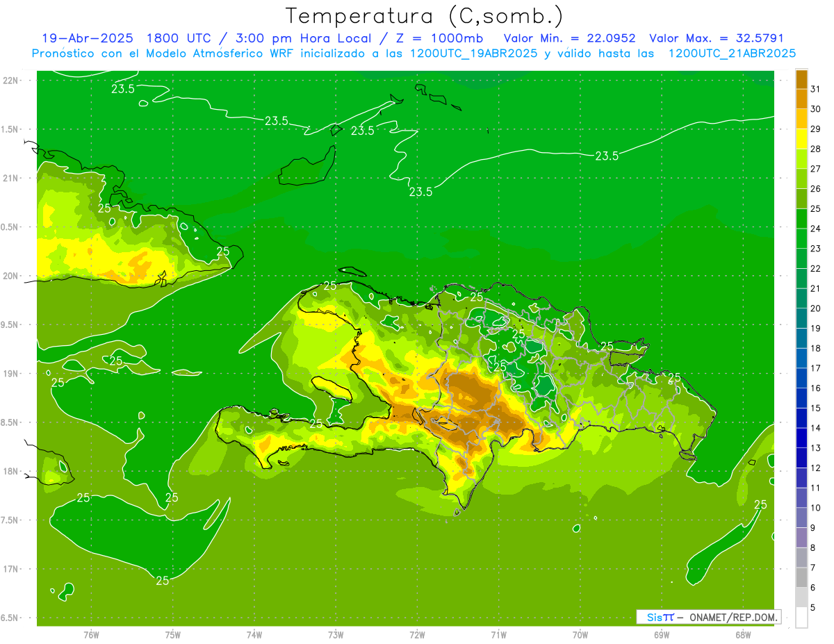
Task: Click the '12' label on the color scale
Action: click(815, 468)
